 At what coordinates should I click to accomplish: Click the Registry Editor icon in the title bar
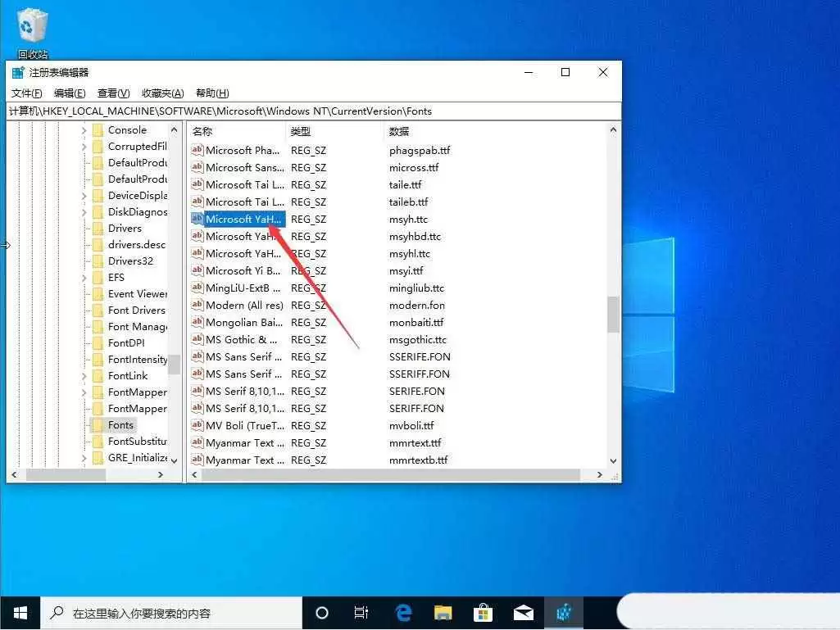tap(18, 72)
